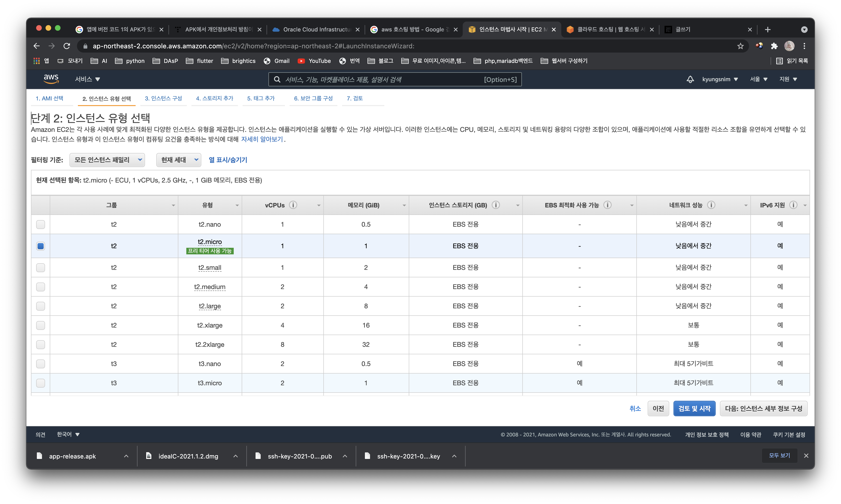Open the browser extensions puzzle icon
This screenshot has width=841, height=504.
click(774, 46)
